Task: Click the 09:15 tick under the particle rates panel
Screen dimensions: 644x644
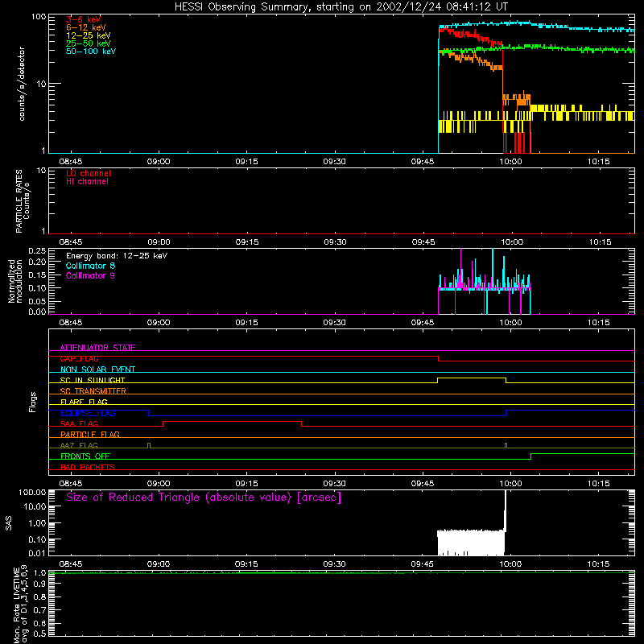Action: click(246, 242)
